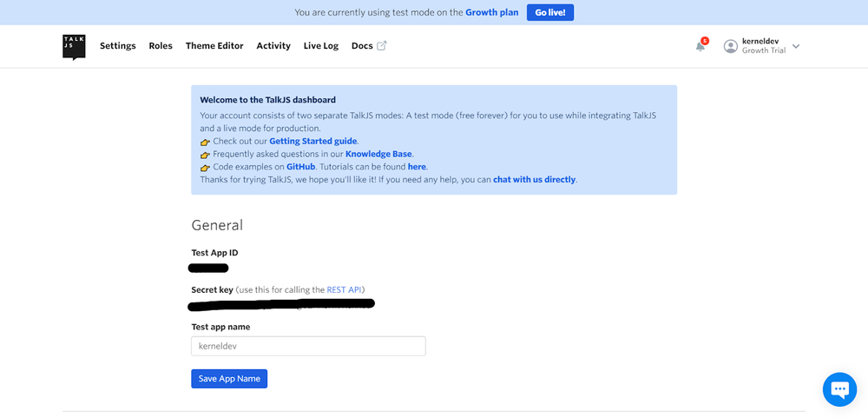Click the Save App Name button

click(x=229, y=379)
